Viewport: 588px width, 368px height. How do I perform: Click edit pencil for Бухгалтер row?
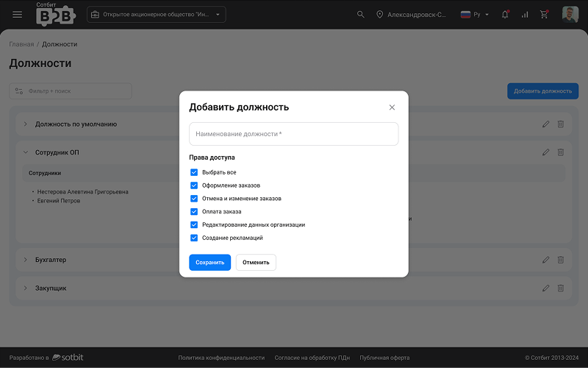click(x=545, y=260)
